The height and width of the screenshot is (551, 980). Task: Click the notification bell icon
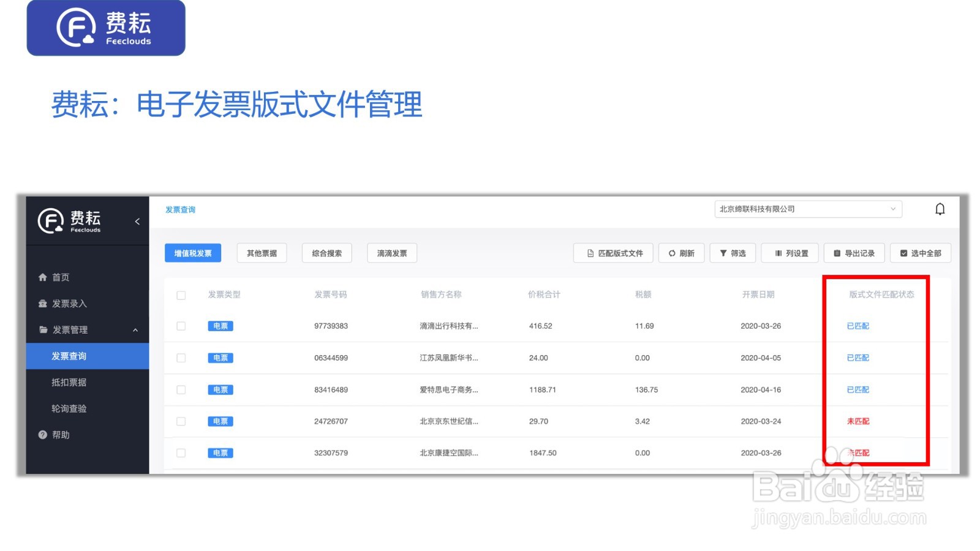940,209
